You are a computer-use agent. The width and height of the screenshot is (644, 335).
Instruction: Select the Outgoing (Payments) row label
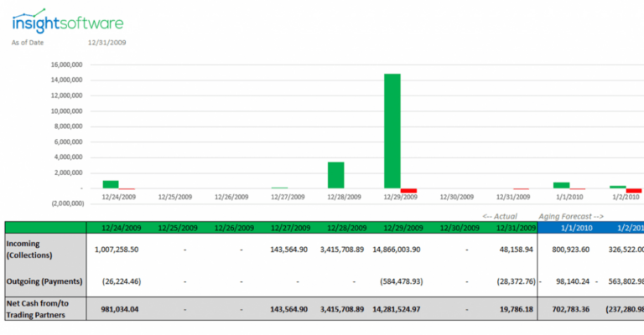45,281
